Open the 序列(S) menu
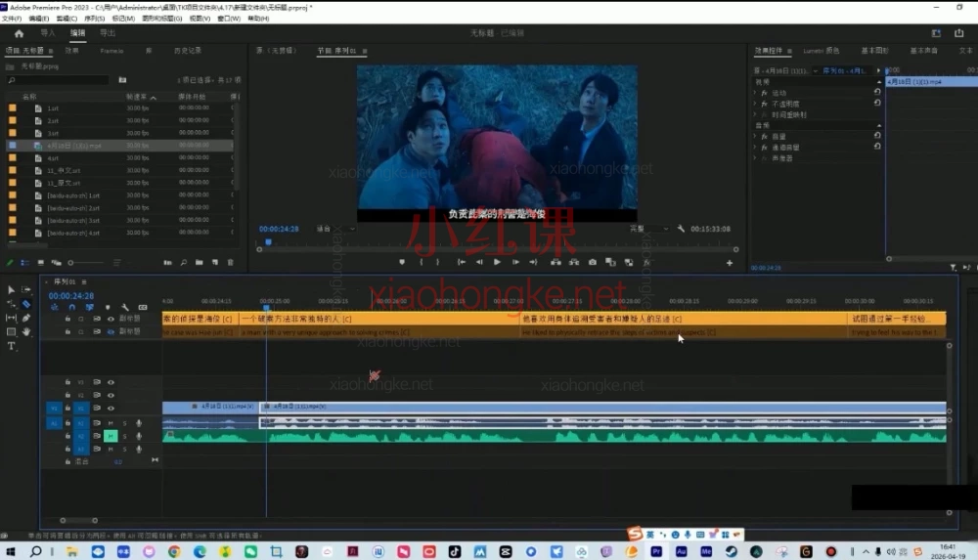978x560 pixels. (x=94, y=19)
